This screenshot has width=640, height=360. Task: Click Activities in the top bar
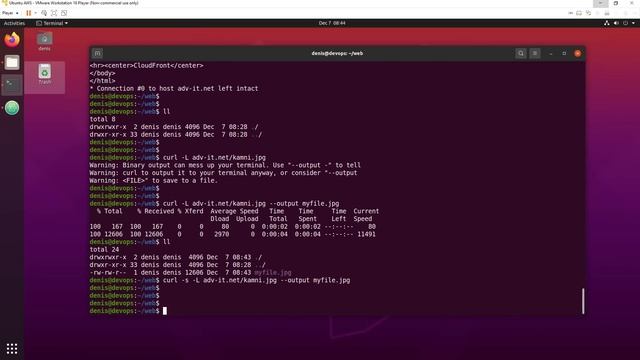[x=14, y=23]
